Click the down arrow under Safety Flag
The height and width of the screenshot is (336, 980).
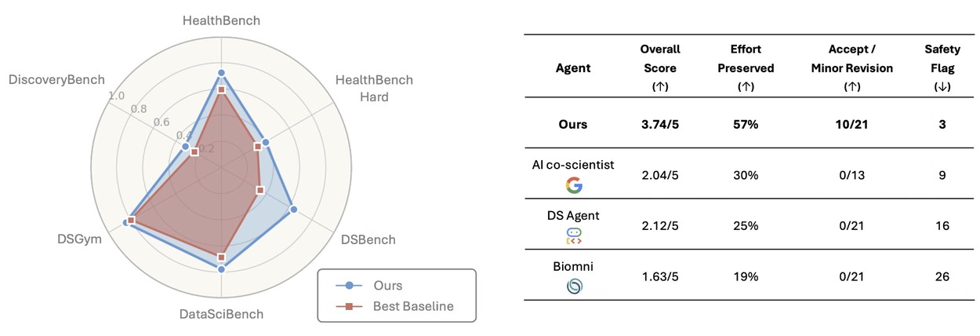click(x=942, y=88)
